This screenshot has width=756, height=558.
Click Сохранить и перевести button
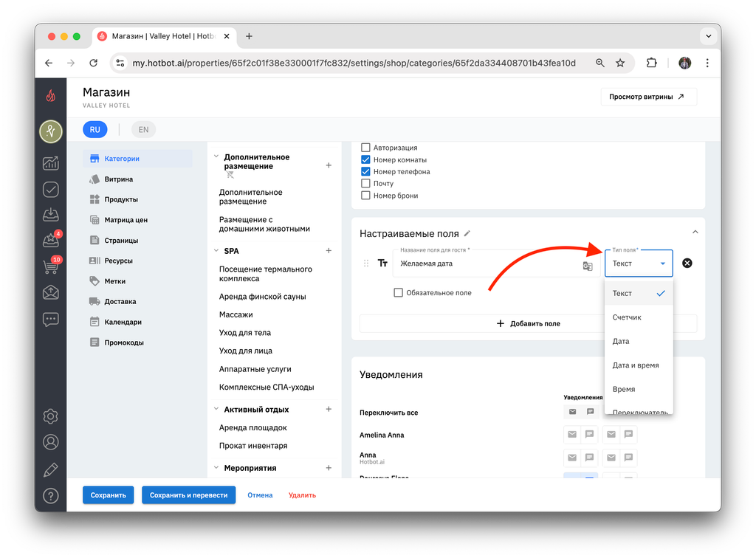[188, 495]
